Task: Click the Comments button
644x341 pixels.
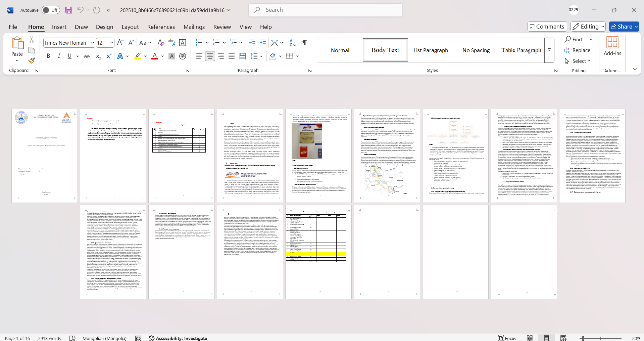Action: pyautogui.click(x=547, y=27)
